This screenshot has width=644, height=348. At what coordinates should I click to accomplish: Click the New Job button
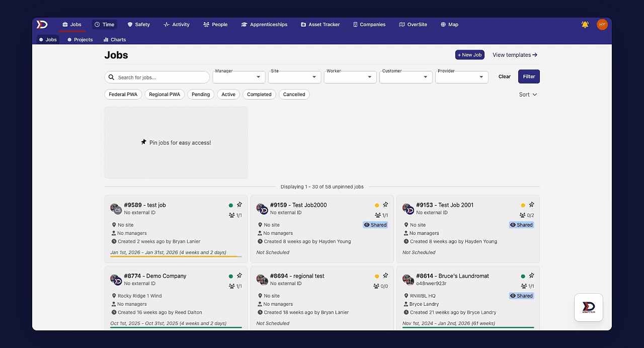click(470, 55)
